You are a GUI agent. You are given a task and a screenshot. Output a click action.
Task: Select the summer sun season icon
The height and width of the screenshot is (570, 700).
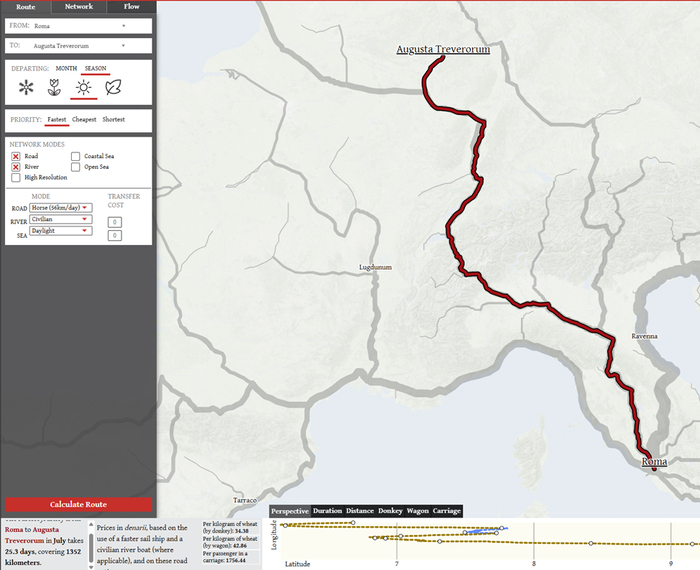84,88
